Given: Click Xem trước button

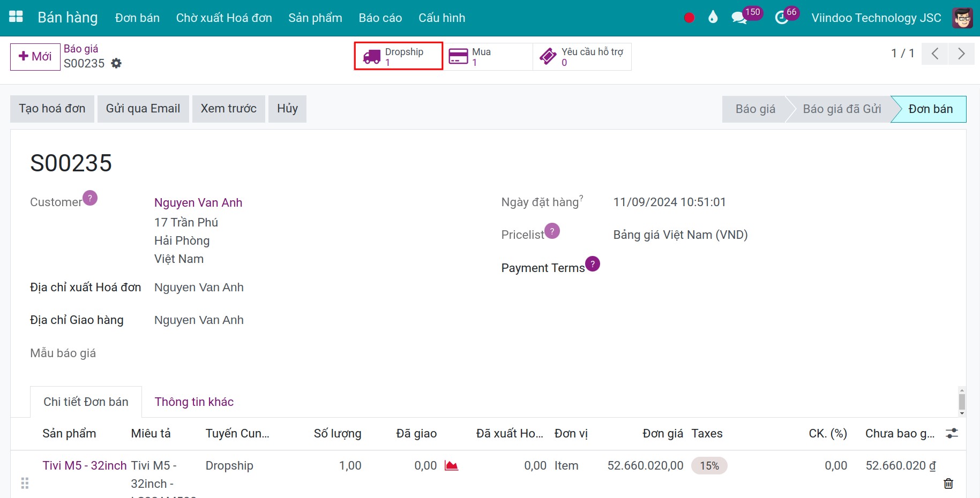Looking at the screenshot, I should 229,109.
